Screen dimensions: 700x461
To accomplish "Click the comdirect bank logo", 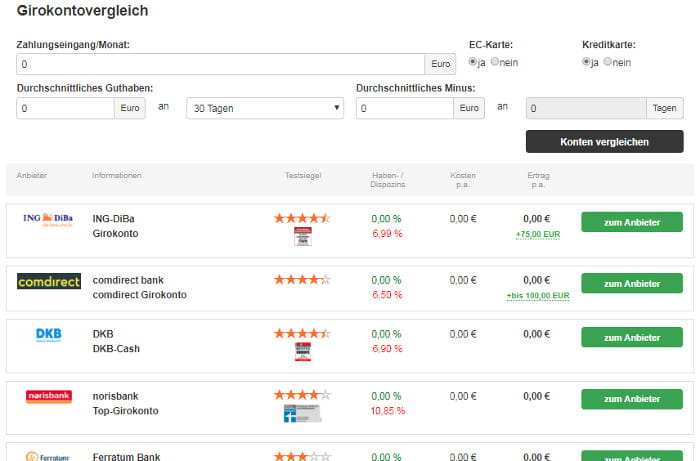I will click(x=49, y=281).
